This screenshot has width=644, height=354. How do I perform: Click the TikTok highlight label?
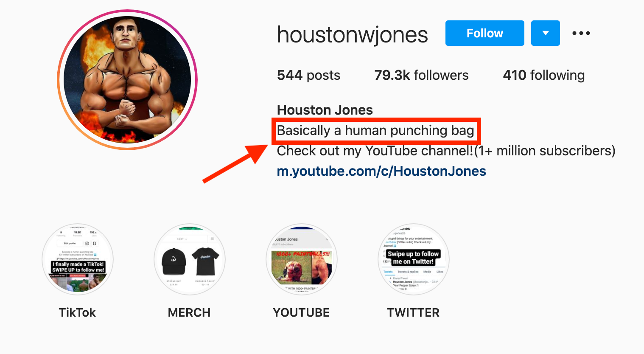click(x=77, y=313)
